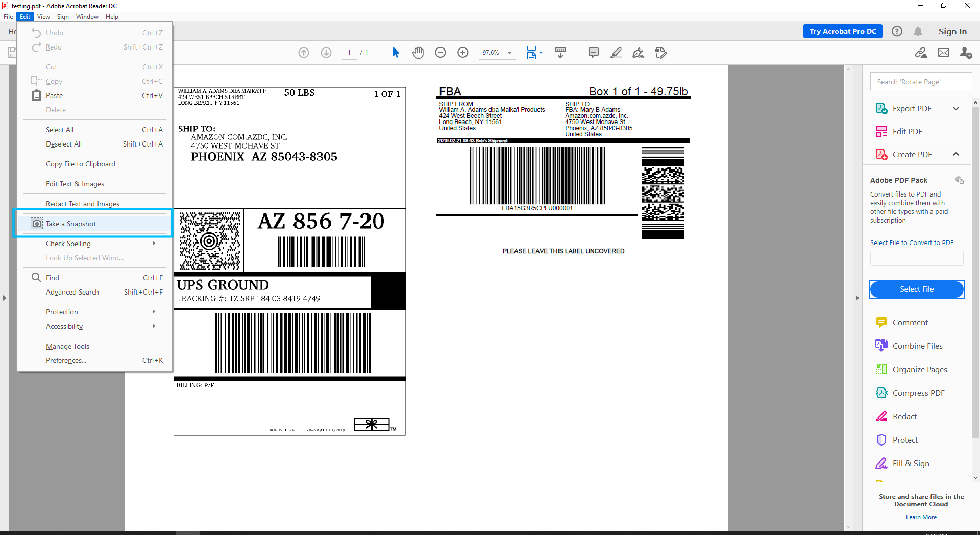The height and width of the screenshot is (535, 980).
Task: Click the current page number field
Action: pos(349,53)
